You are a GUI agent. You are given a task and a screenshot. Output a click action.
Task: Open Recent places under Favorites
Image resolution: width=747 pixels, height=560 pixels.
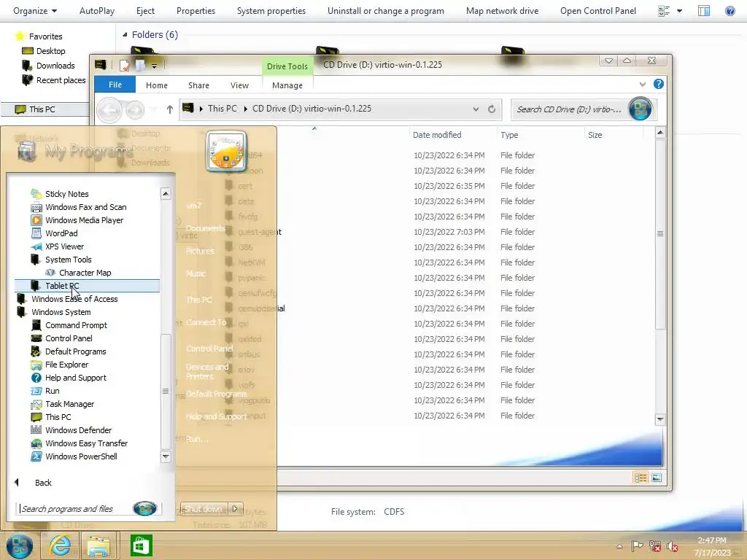coord(61,80)
